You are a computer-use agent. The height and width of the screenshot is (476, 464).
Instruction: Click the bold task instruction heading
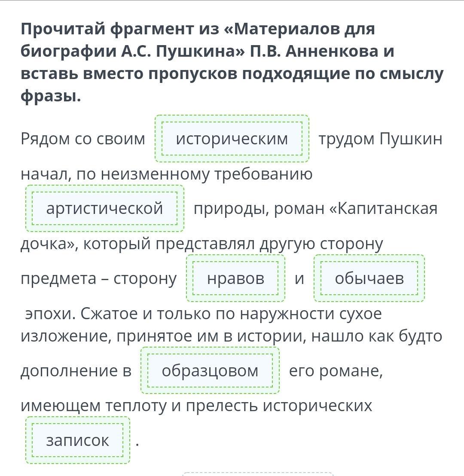tap(232, 63)
